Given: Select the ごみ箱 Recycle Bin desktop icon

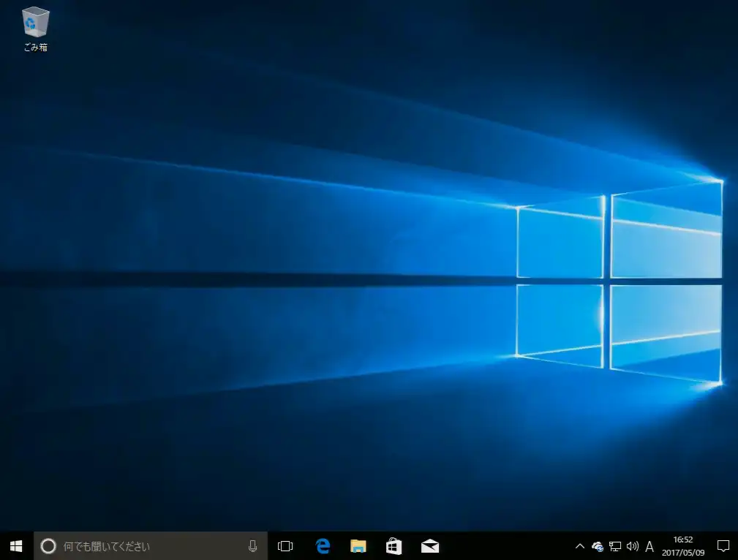Looking at the screenshot, I should coord(35,29).
